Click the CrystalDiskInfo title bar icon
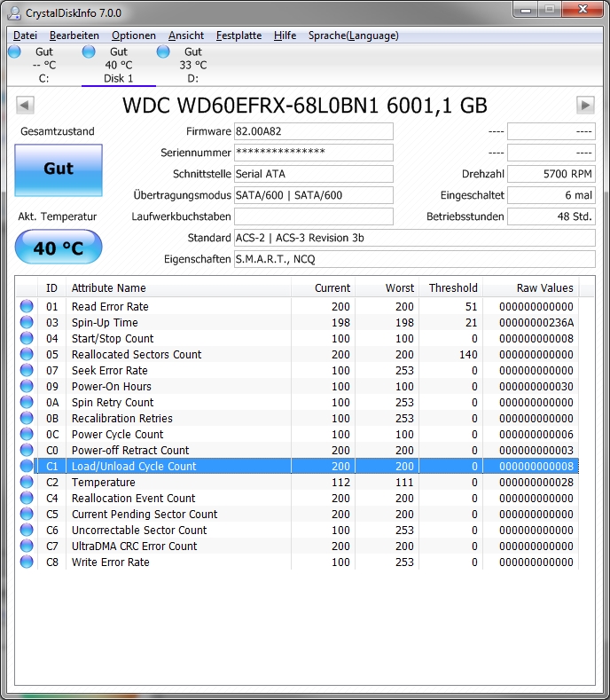The image size is (610, 700). coord(15,13)
